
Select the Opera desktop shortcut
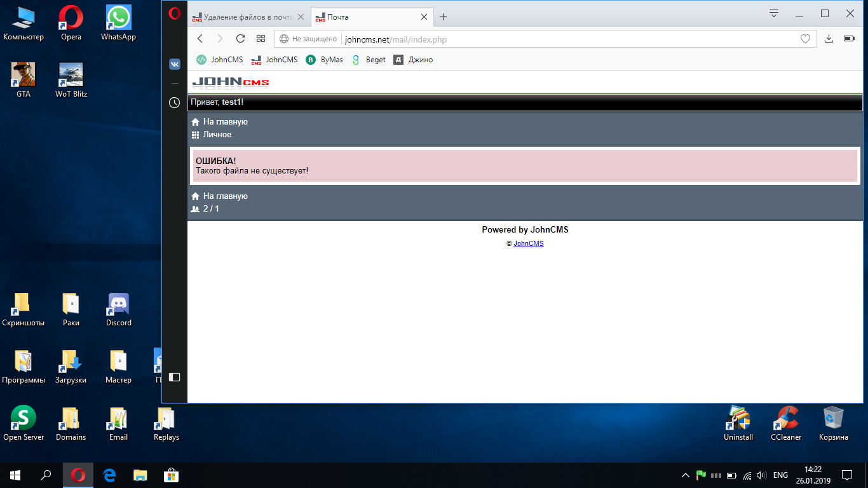71,24
